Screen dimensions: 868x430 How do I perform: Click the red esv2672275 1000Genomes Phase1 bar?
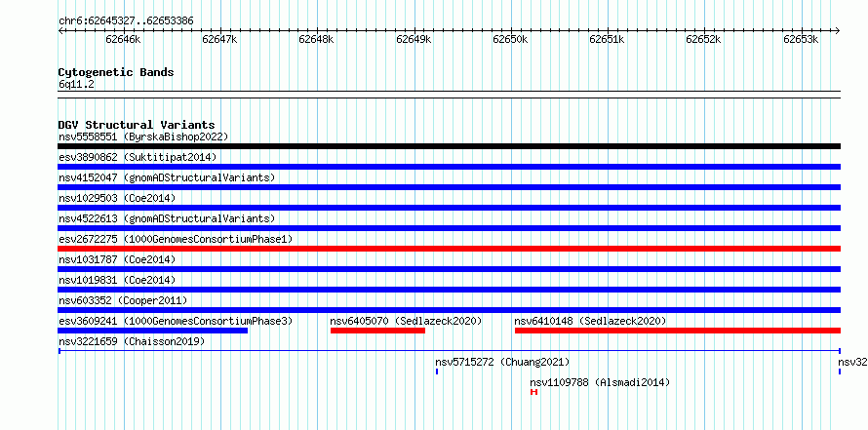pos(449,249)
